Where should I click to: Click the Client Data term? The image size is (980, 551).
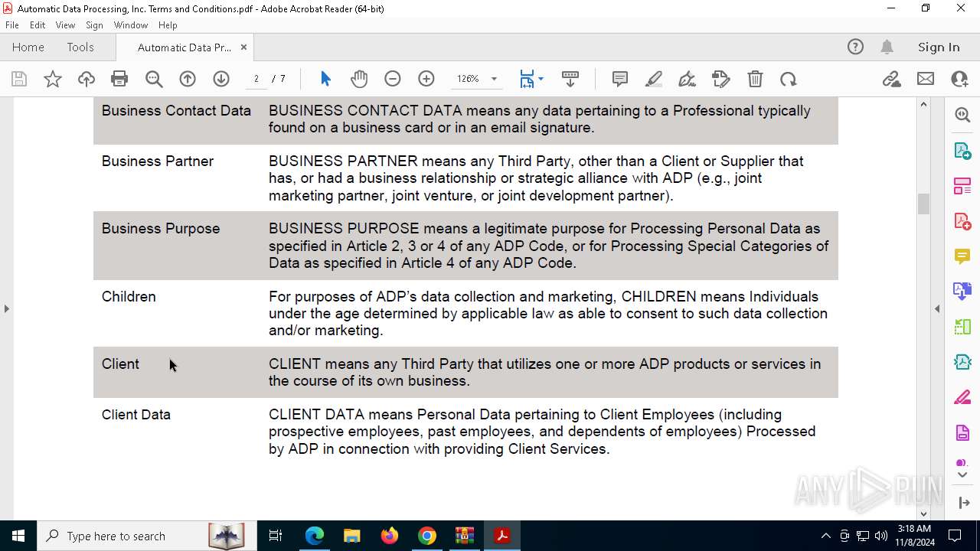(x=136, y=415)
